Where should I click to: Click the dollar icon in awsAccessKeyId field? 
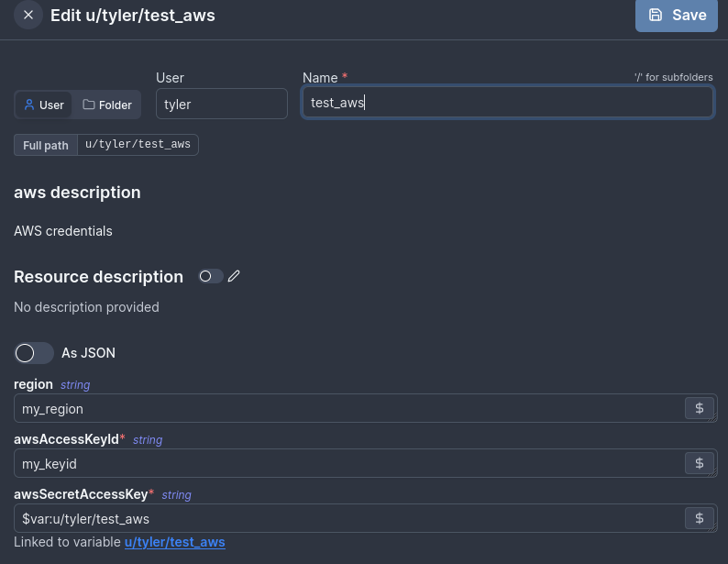tap(700, 463)
